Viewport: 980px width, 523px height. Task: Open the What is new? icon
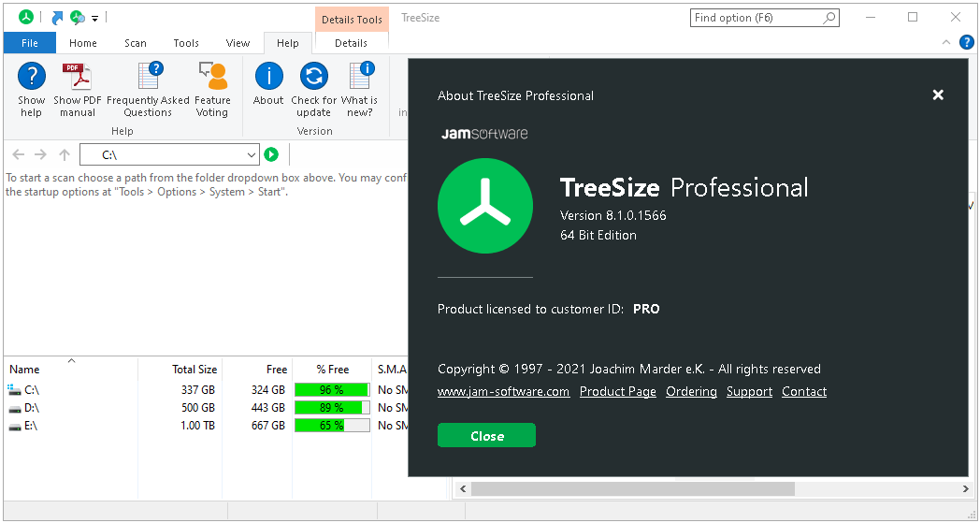coord(361,77)
